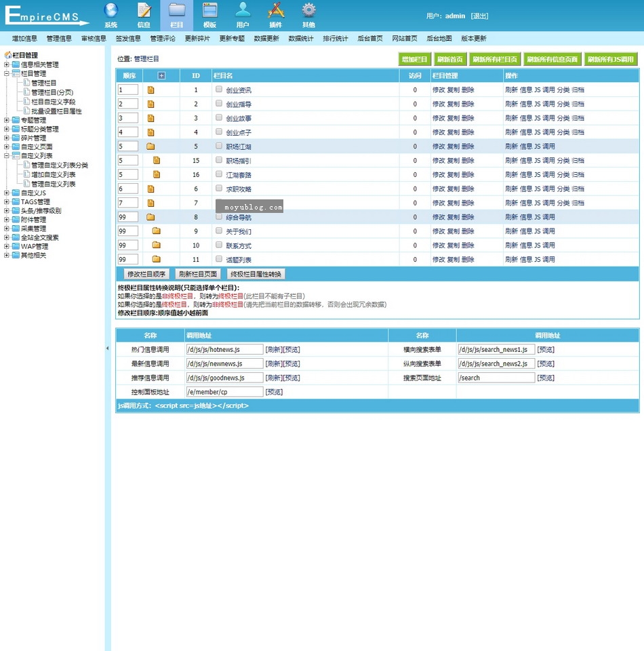Click the page icon in the 江湖套路 row

157,174
